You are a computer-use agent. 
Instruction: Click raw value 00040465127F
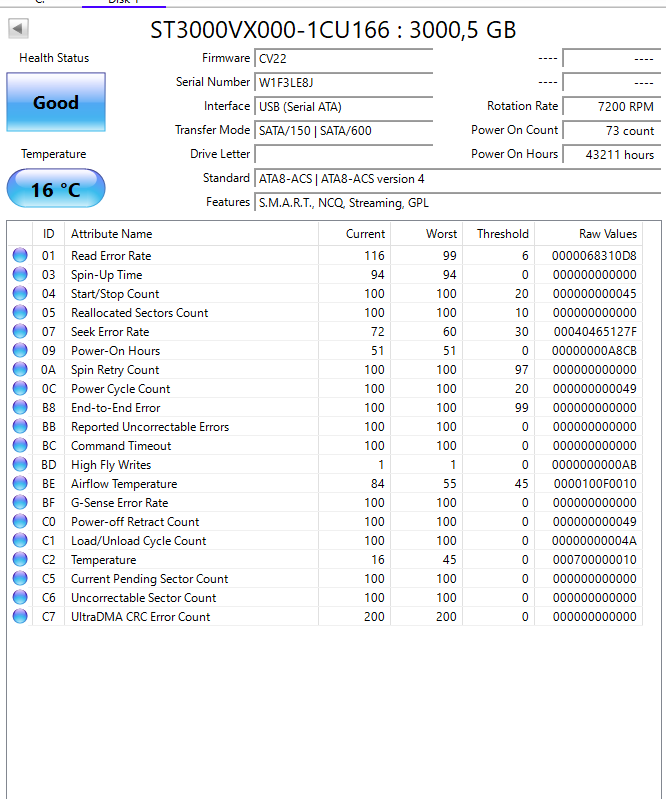[595, 332]
